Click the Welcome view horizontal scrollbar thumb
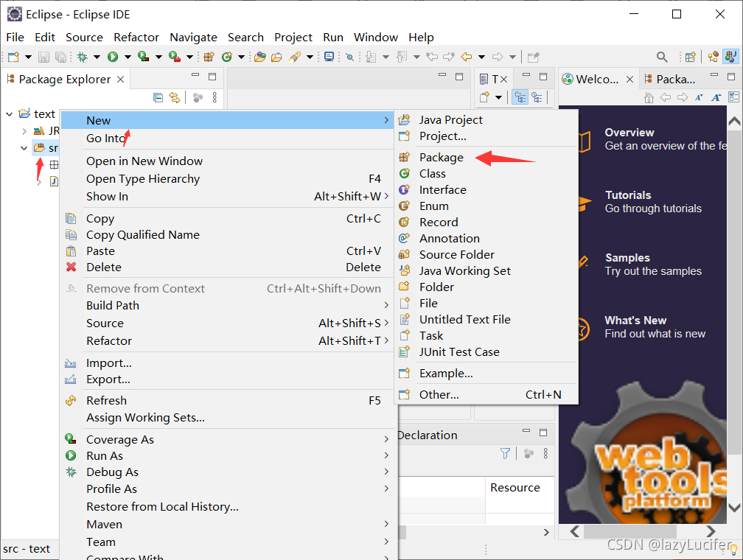Screen dimensions: 743x560 (630, 531)
